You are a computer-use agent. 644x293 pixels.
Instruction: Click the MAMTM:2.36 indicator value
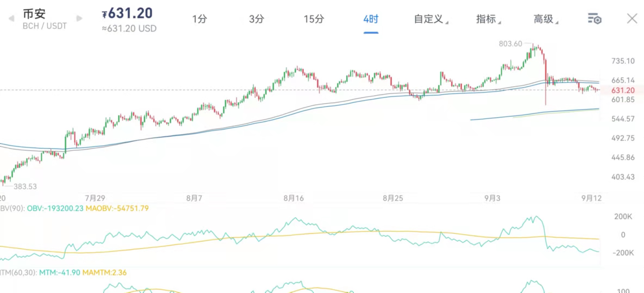point(104,273)
